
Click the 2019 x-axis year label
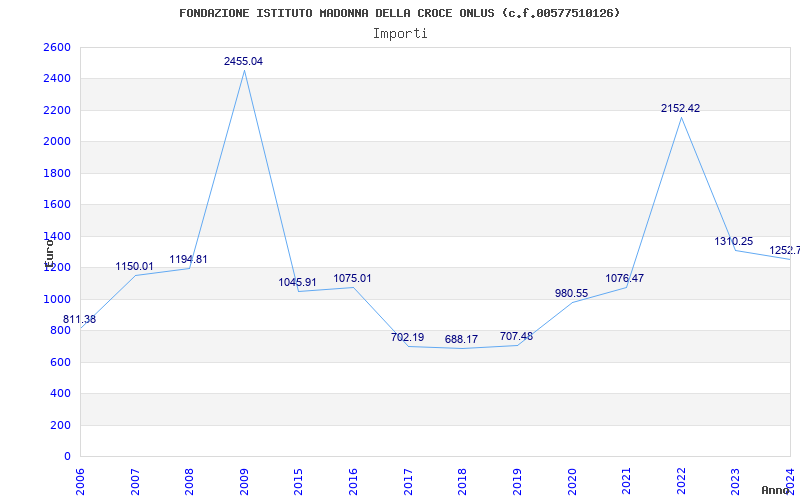pos(517,481)
